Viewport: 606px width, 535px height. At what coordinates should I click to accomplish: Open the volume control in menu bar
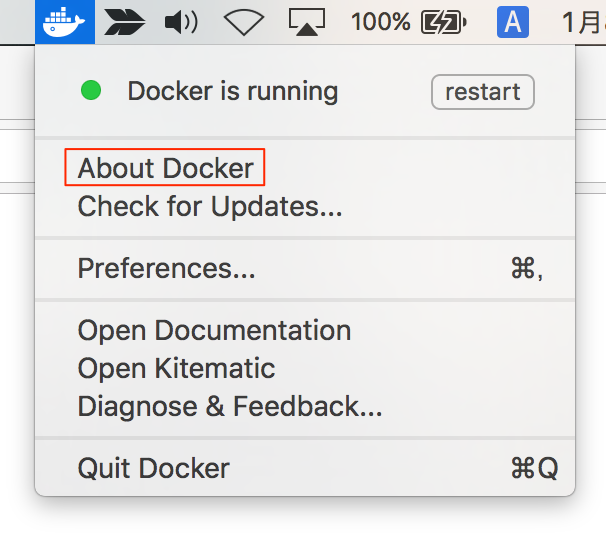click(x=181, y=21)
